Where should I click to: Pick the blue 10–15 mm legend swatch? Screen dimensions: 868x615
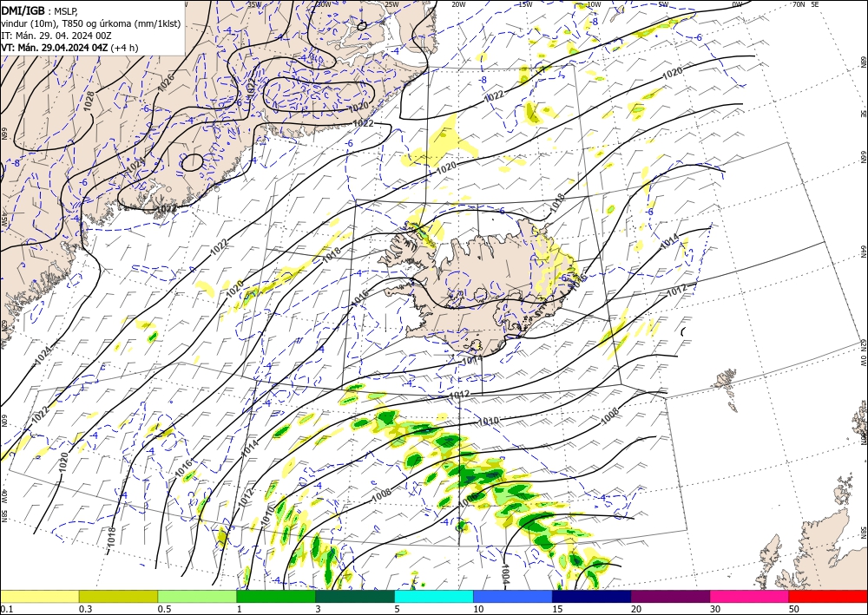pyautogui.click(x=513, y=596)
